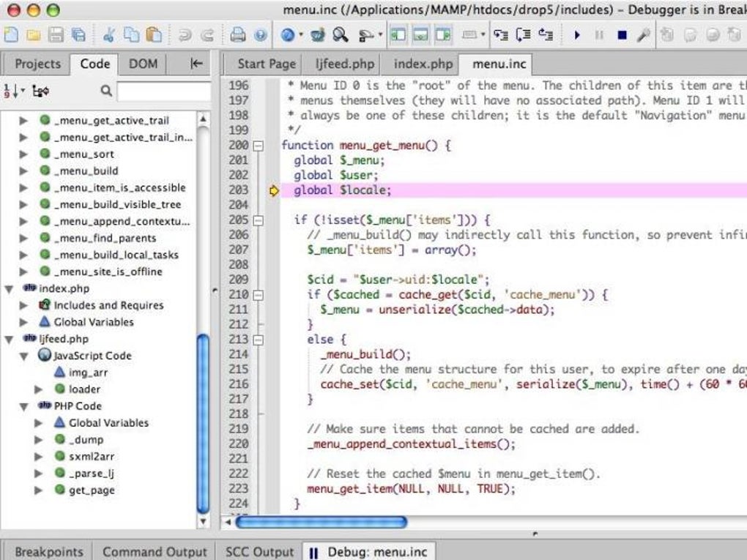This screenshot has width=747, height=560.
Task: Toggle the left pane visibility button
Action: pos(398,34)
